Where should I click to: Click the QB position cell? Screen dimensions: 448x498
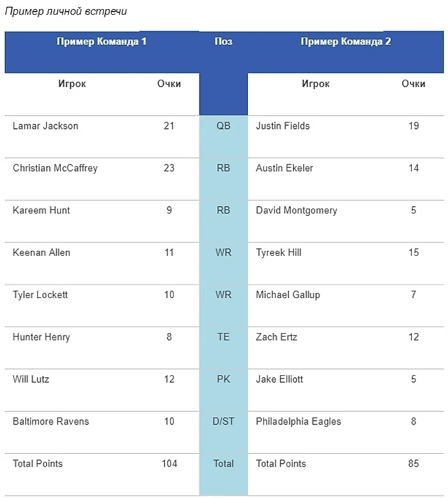click(x=223, y=126)
